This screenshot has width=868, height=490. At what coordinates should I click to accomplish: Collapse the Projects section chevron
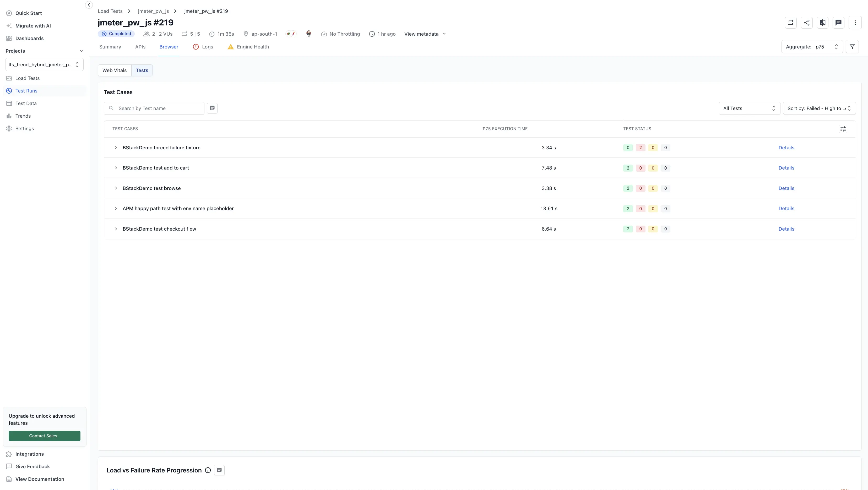pyautogui.click(x=81, y=51)
